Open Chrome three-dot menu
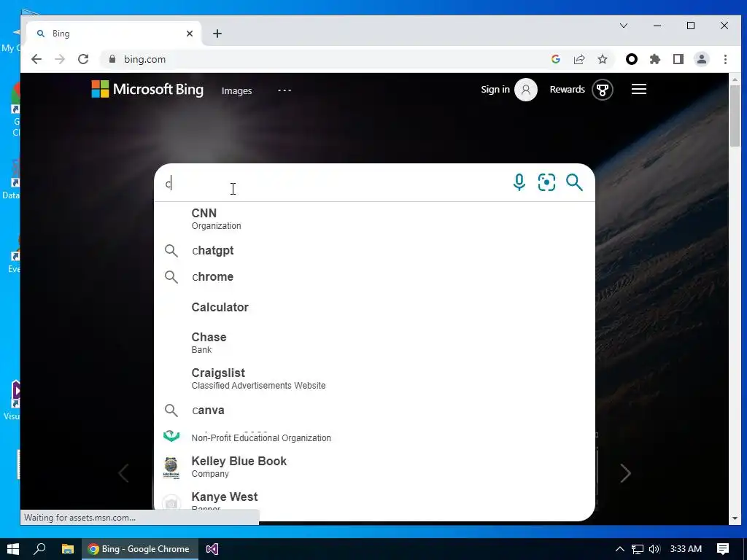 tap(725, 59)
